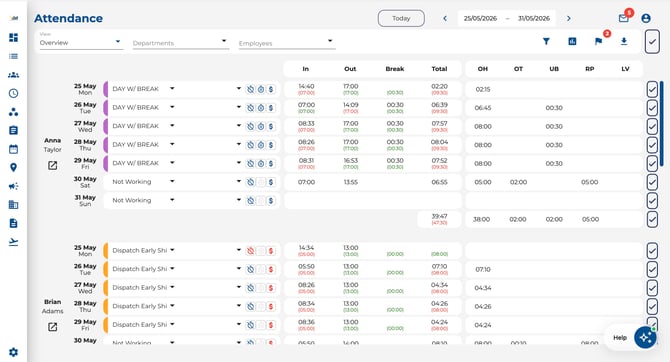Click the red dollar icon on Brian's 26 May row
Screen dimensions: 670x362
click(271, 269)
